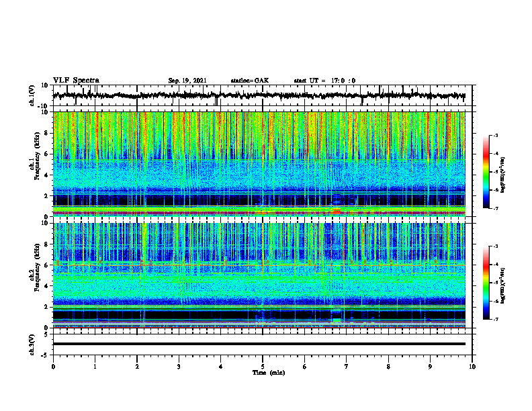The width and height of the screenshot is (532, 411).
Task: Click the ch.1 voltage waveform trace
Action: (259, 95)
